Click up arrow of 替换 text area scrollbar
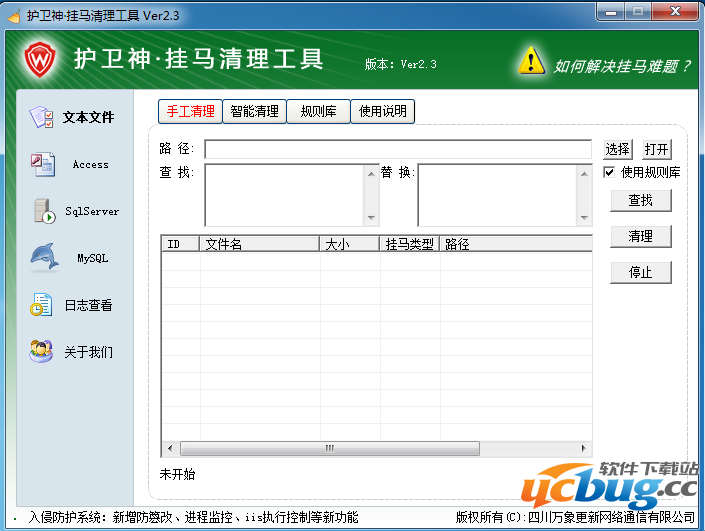This screenshot has height=531, width=705. pyautogui.click(x=584, y=174)
